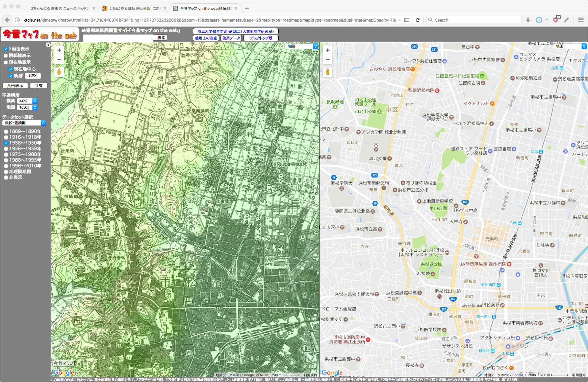
Task: Open reader view from the address bar
Action: (407, 20)
